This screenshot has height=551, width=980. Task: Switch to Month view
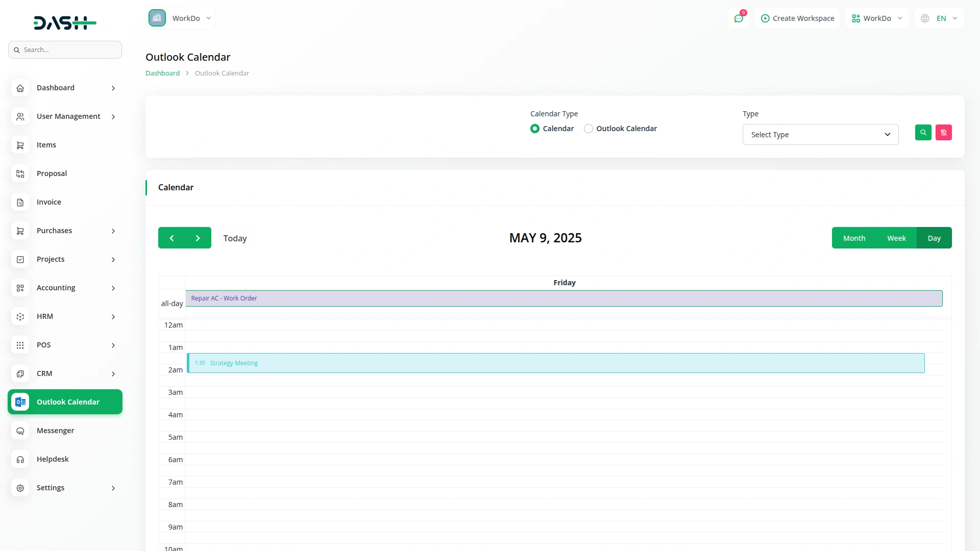(x=854, y=238)
